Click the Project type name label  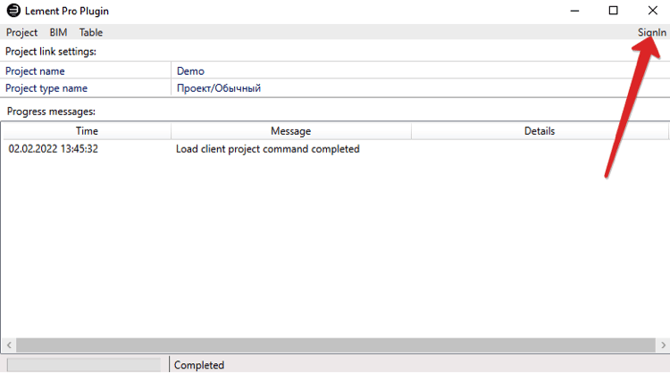pos(46,88)
